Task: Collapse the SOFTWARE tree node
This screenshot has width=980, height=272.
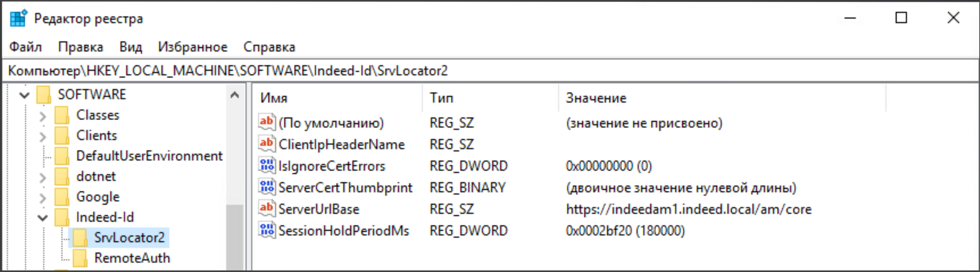Action: coord(25,95)
